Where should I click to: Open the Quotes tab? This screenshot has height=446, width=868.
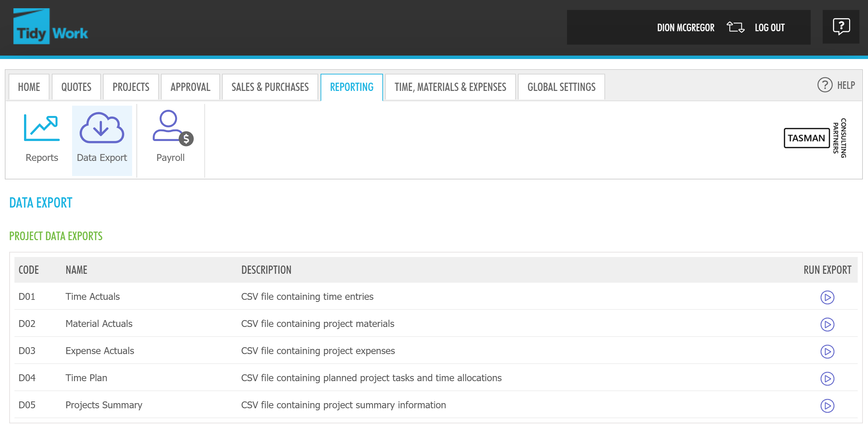pos(76,87)
